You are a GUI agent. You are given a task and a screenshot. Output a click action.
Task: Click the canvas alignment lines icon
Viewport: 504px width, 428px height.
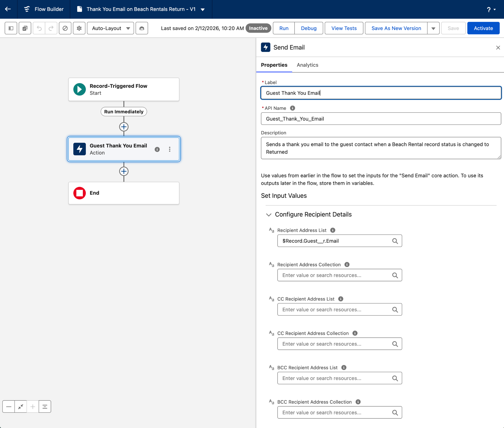pyautogui.click(x=45, y=407)
